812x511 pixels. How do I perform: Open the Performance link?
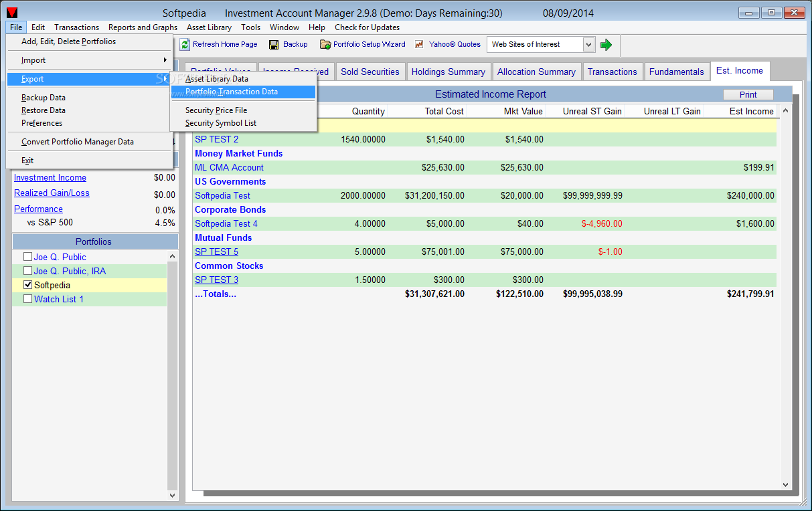pos(38,209)
